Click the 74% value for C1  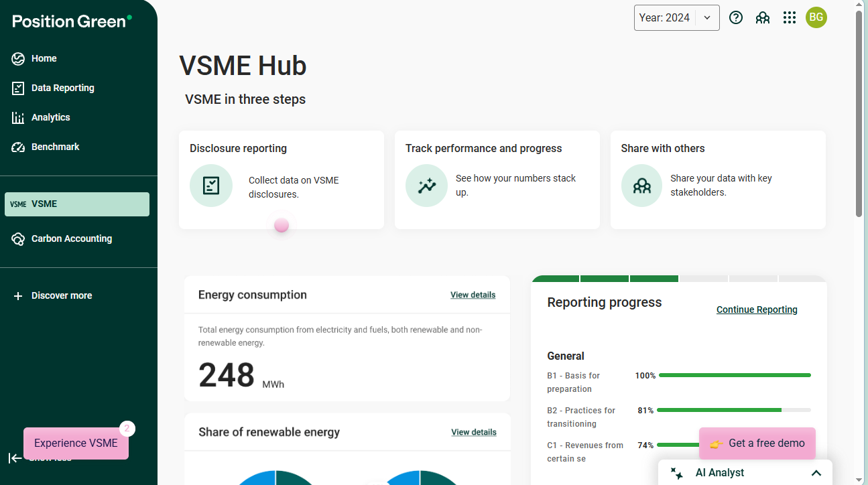tap(645, 445)
